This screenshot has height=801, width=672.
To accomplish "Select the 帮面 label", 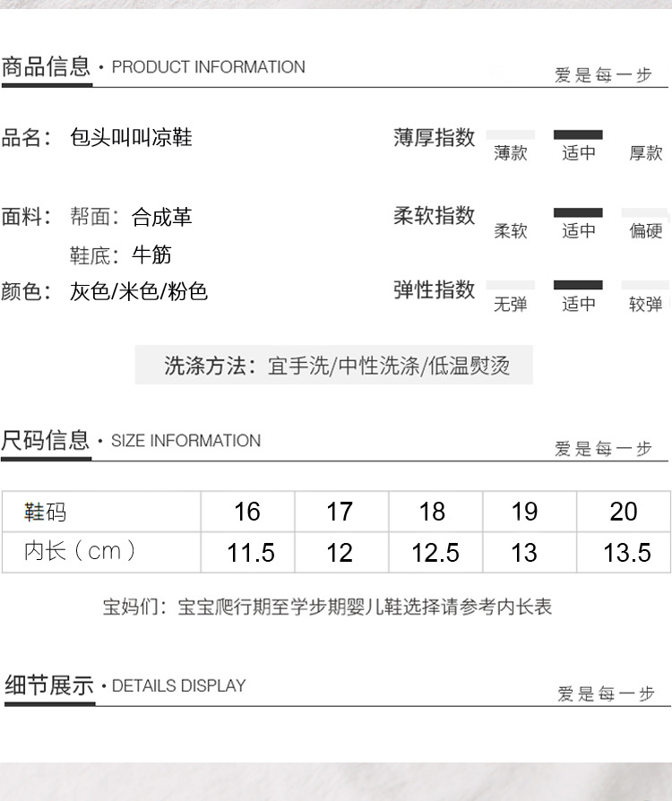I will tap(94, 217).
